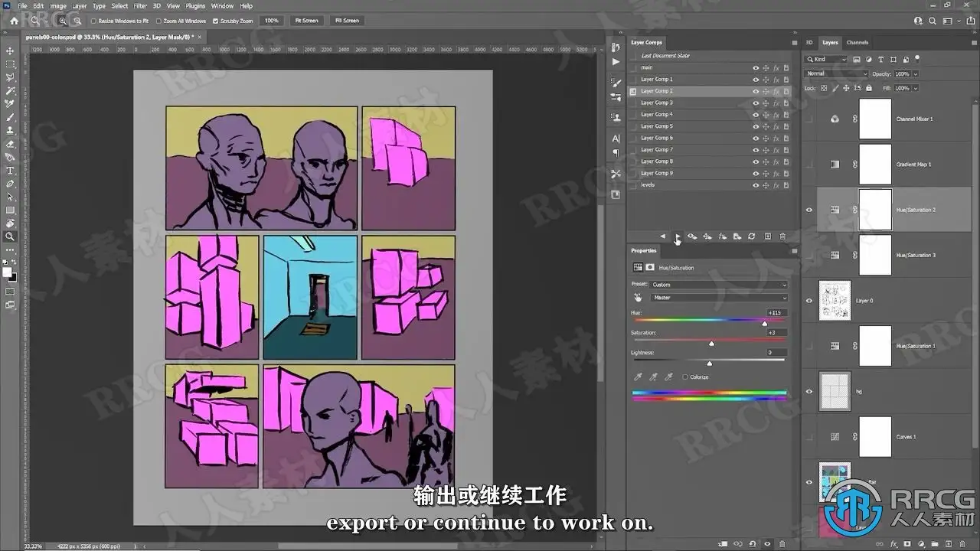Open the Filter menu
Screen dimensions: 980x551
[140, 5]
